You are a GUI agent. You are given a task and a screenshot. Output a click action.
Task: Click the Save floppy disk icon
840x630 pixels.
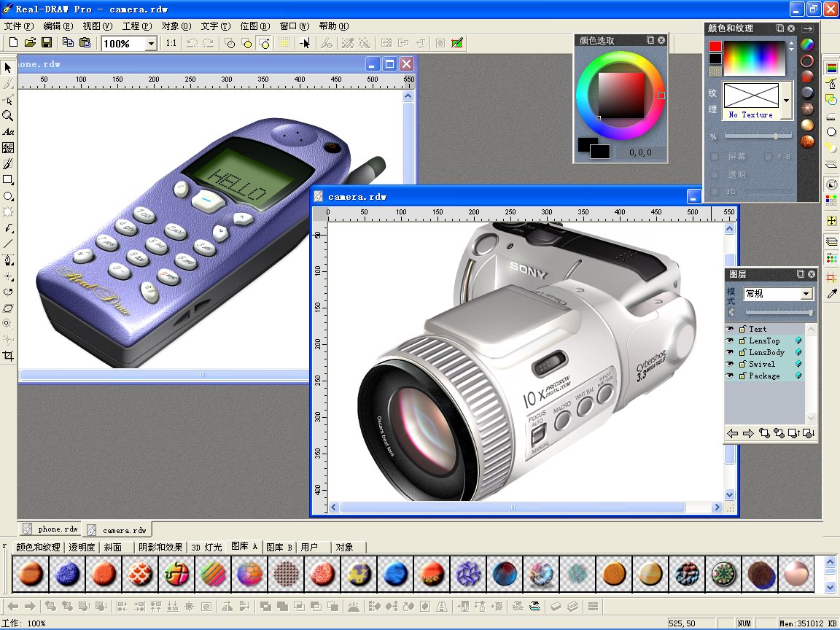[47, 43]
